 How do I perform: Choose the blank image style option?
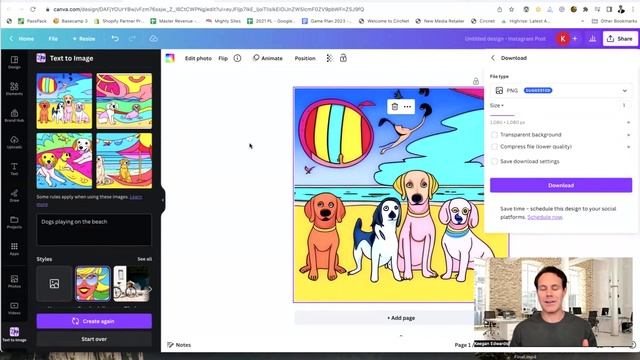click(54, 284)
